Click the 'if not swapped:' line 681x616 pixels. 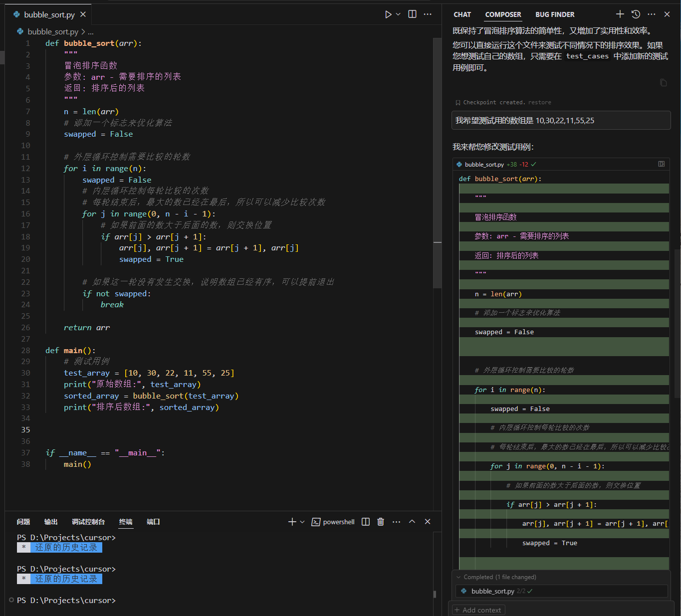click(x=117, y=294)
